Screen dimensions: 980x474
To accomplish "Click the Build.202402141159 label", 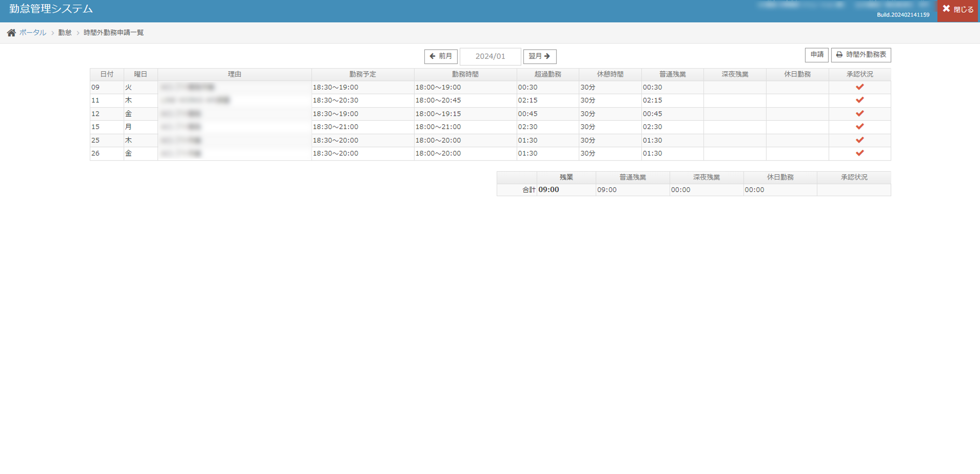I will (903, 15).
